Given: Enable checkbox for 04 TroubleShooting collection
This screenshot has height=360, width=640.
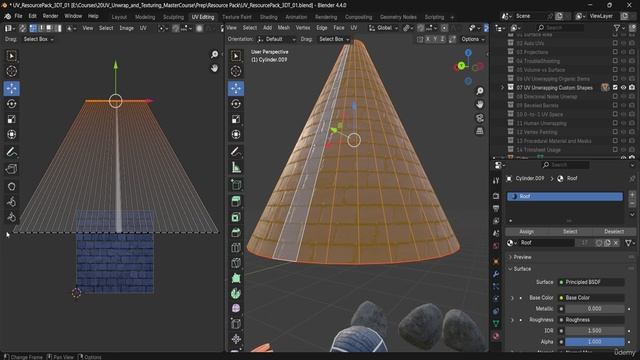Looking at the screenshot, I should [x=615, y=61].
